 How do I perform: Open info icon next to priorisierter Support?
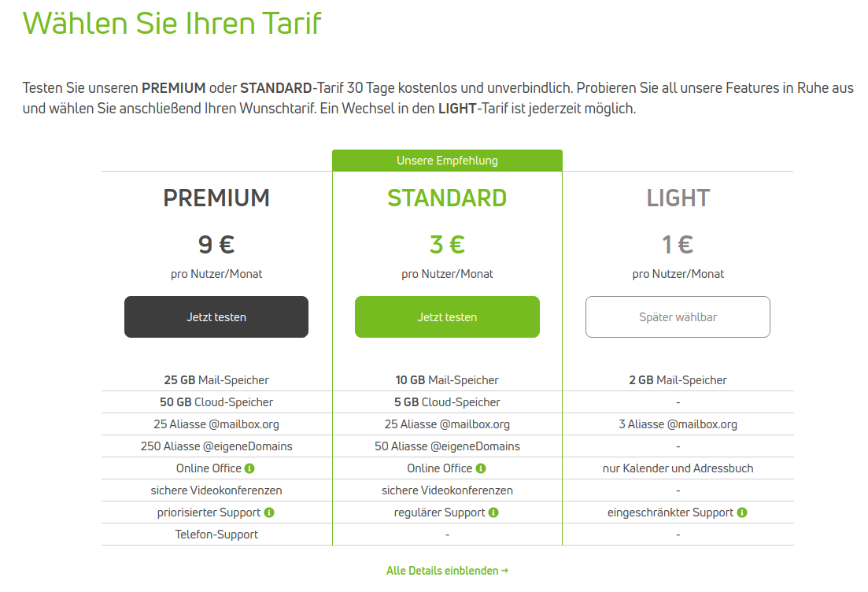click(x=269, y=512)
